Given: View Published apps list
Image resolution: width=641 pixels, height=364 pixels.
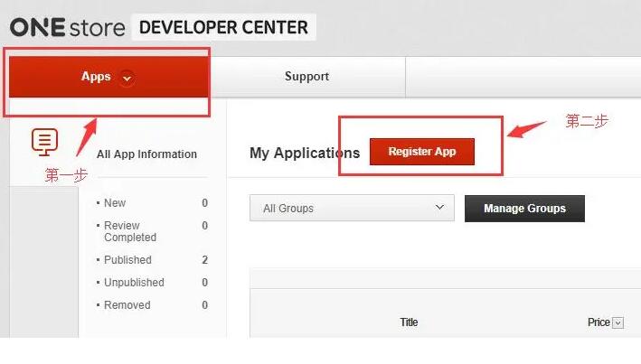Looking at the screenshot, I should (x=127, y=260).
